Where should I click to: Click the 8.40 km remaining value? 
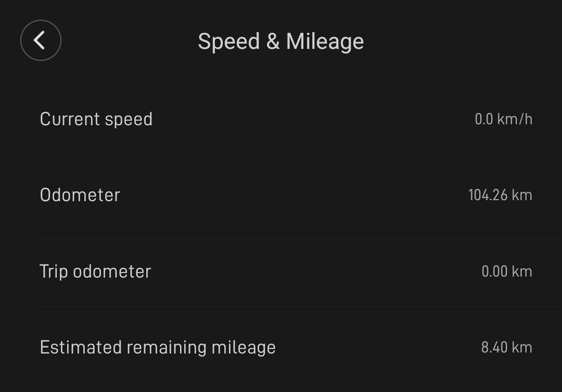coord(506,347)
